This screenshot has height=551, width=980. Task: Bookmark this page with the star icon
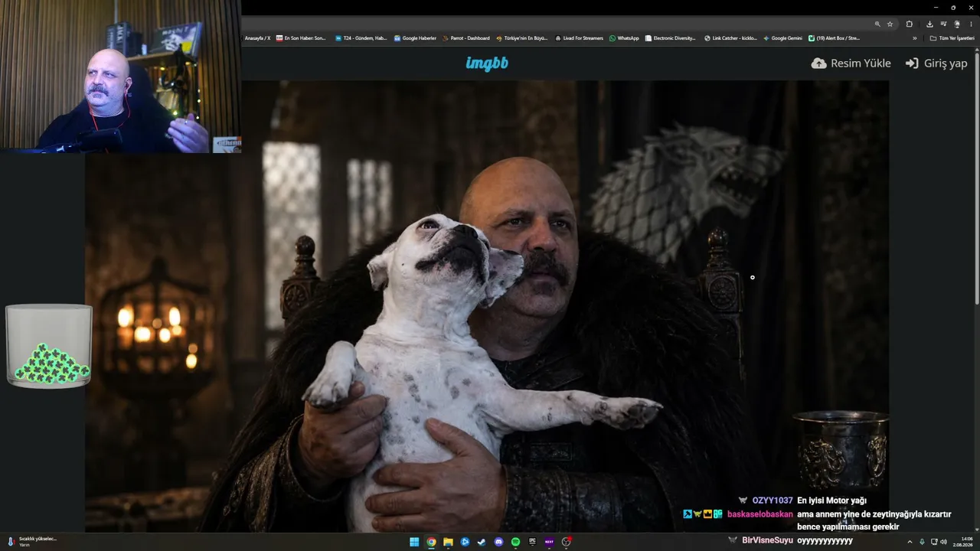pos(890,24)
